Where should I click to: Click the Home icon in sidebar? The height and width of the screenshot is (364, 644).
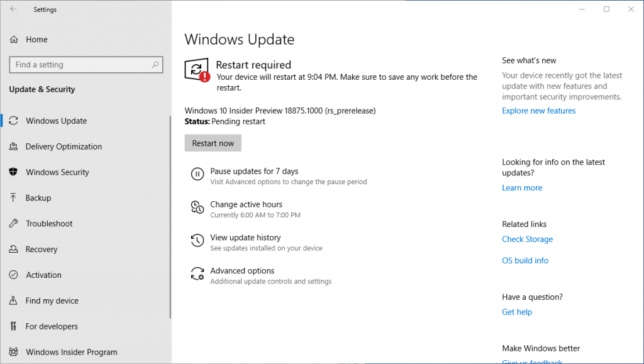[14, 40]
